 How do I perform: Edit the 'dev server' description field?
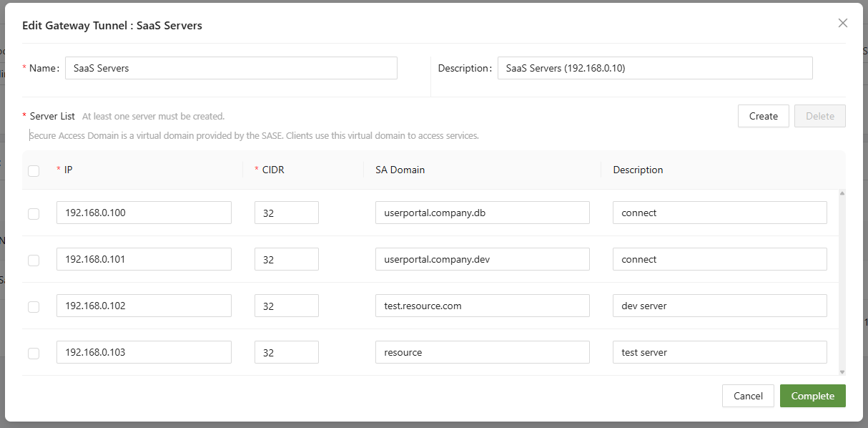(719, 306)
